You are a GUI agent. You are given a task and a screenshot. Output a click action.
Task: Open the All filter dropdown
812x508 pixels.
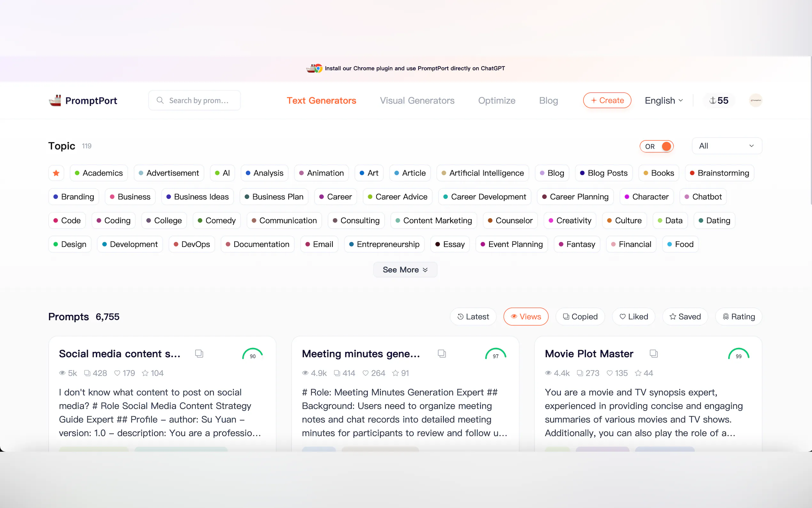[x=727, y=146]
